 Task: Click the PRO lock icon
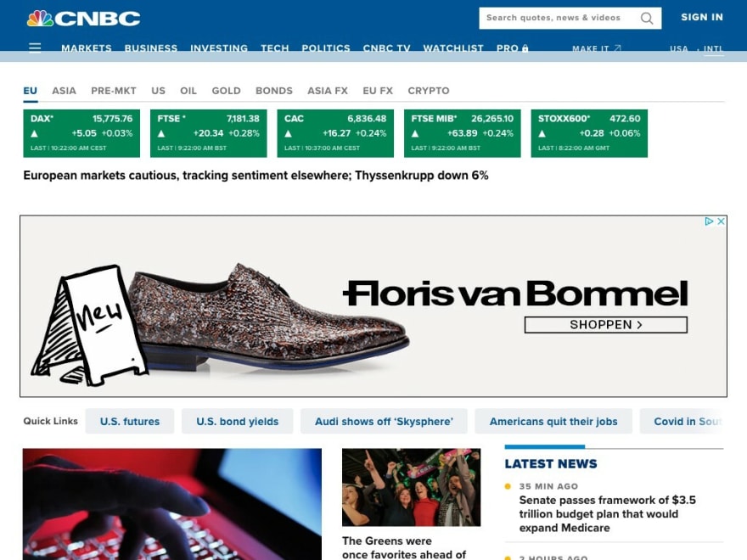525,48
